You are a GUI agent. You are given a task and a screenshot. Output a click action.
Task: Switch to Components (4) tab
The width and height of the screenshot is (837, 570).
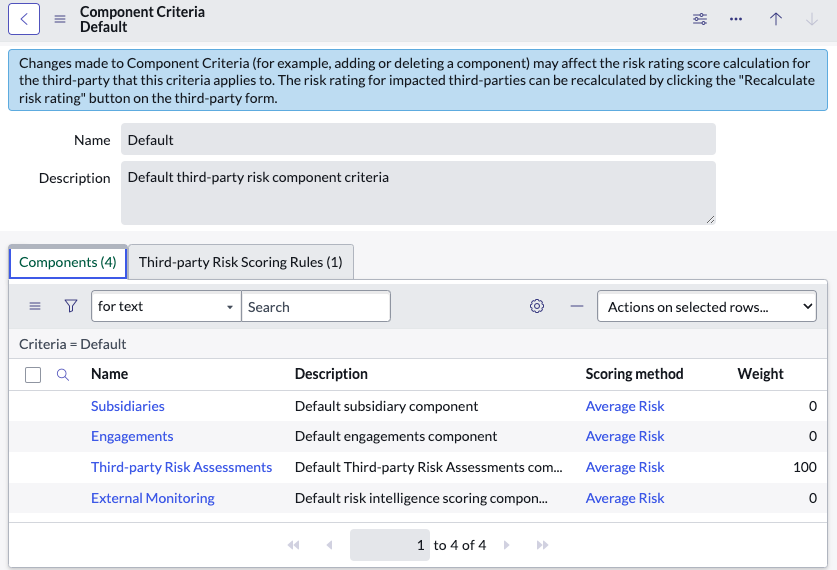pyautogui.click(x=68, y=262)
